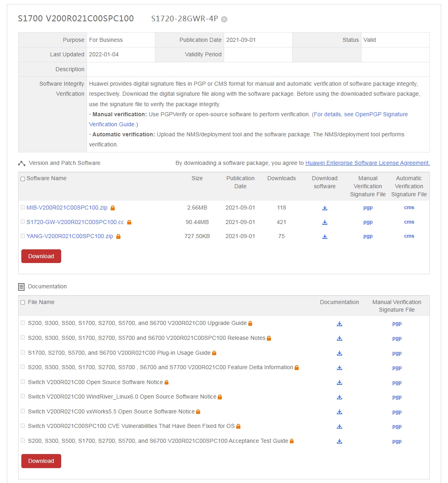Viewport: 448px width, 483px height.
Task: Get pgp signature for CVE Vulnerabilities document
Action: tap(397, 427)
